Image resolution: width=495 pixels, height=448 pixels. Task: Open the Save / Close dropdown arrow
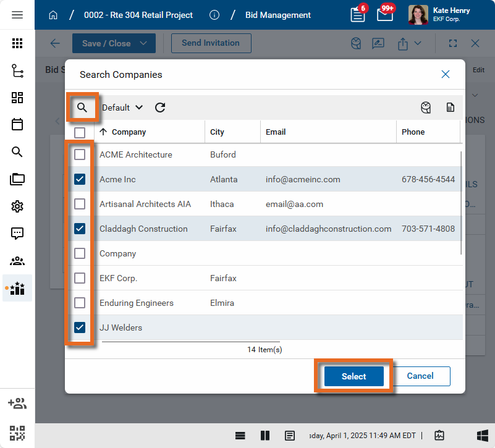point(143,43)
